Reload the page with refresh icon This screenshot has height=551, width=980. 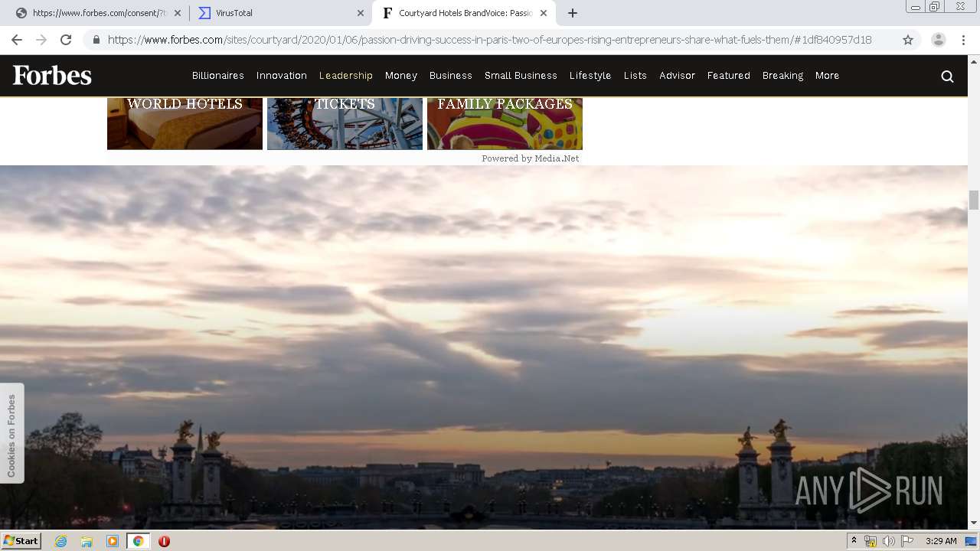pos(66,40)
